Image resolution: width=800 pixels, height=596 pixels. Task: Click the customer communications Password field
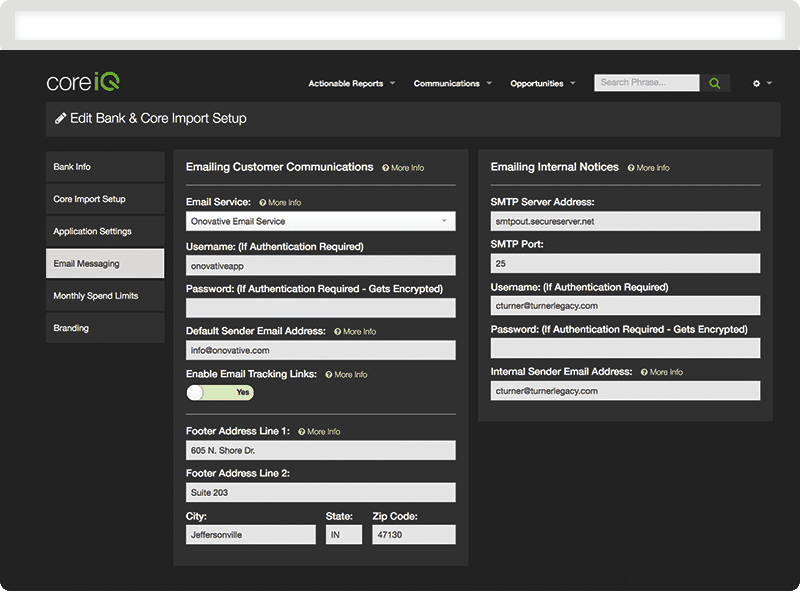click(x=320, y=308)
